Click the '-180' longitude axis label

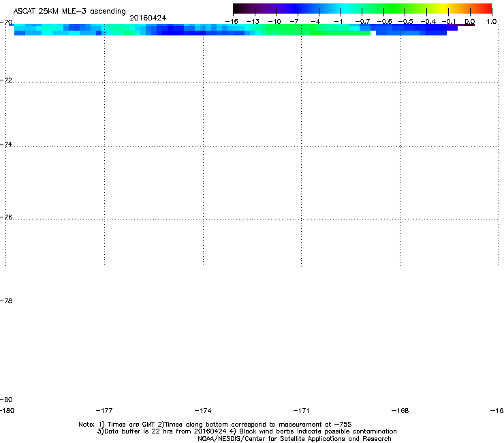7,410
